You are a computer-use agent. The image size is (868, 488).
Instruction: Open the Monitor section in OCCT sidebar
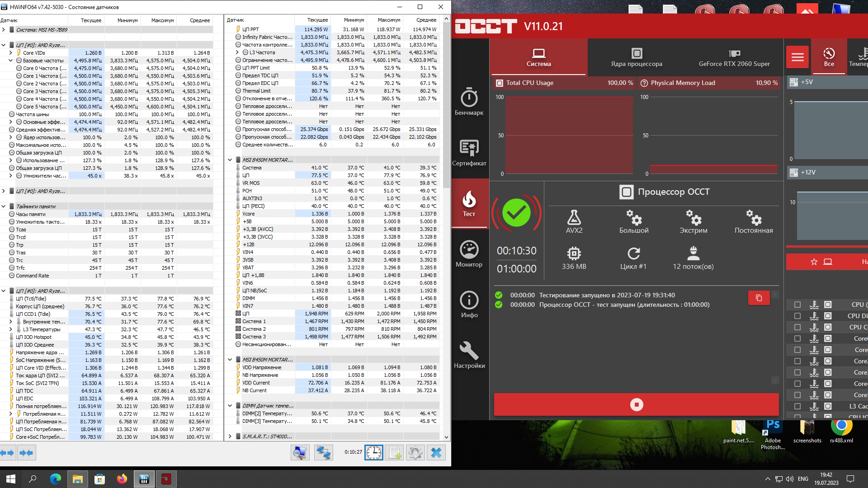coord(469,254)
